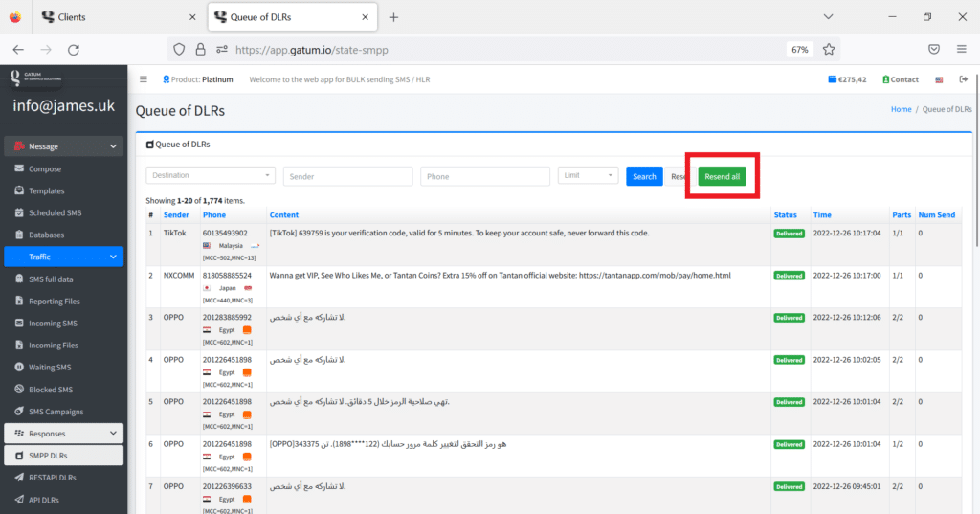The height and width of the screenshot is (514, 980).
Task: Sort by Parts column header
Action: [x=902, y=214]
